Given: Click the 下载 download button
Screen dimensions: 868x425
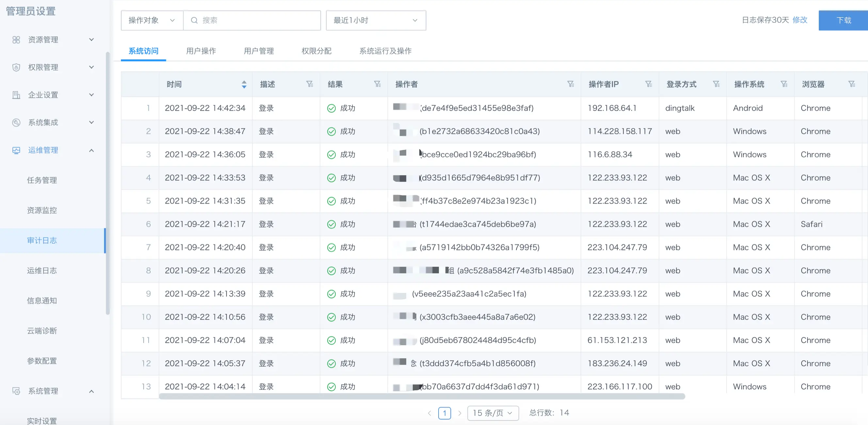Looking at the screenshot, I should point(844,20).
